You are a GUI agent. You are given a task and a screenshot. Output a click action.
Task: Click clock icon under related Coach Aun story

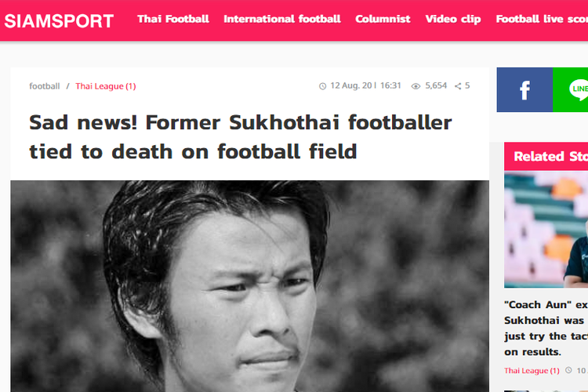(568, 370)
